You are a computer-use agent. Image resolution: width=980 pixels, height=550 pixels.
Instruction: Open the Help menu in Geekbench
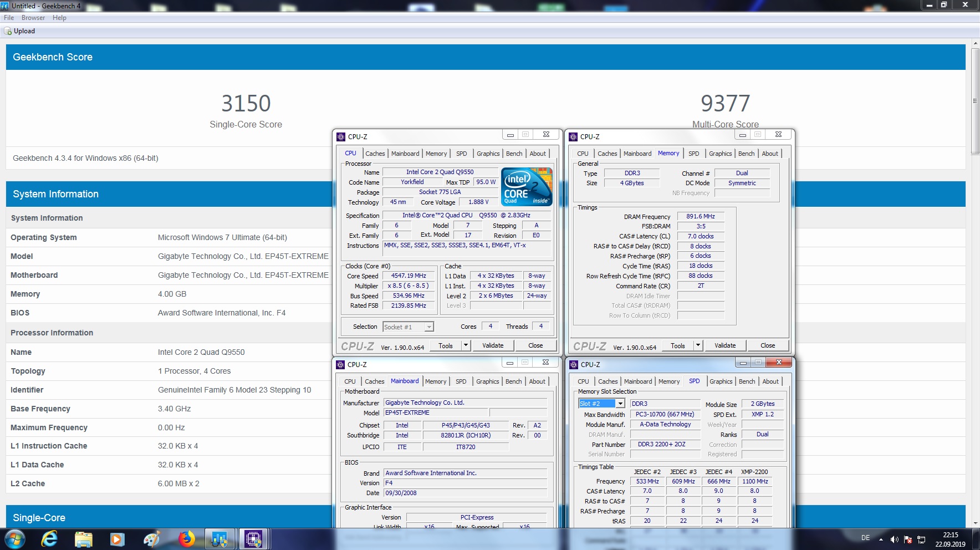59,18
